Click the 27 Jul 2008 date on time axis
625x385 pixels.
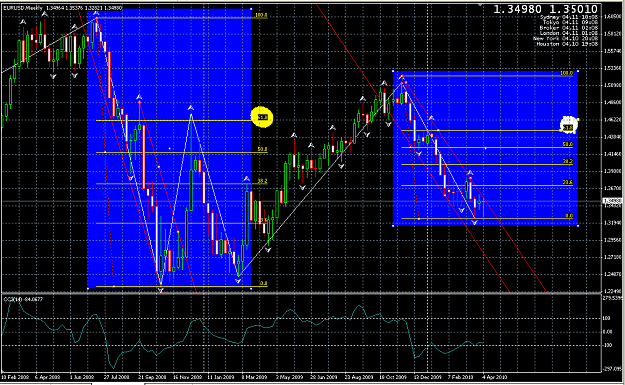click(x=117, y=377)
